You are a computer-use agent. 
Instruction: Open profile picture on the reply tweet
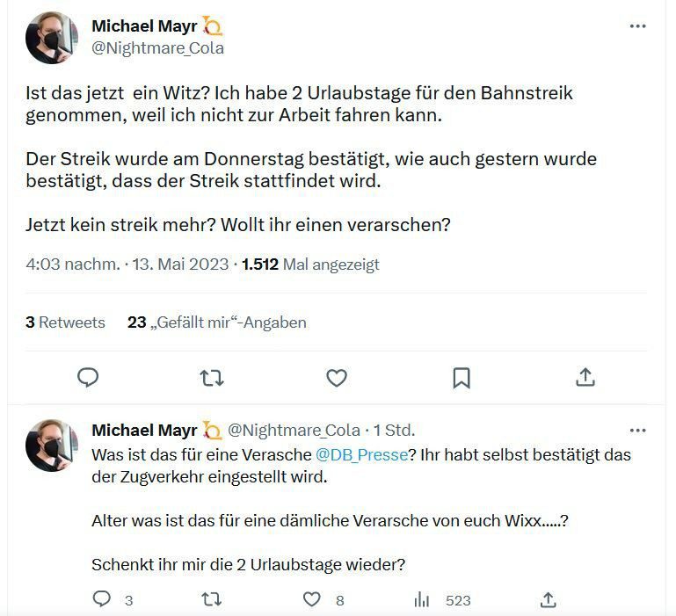(53, 446)
